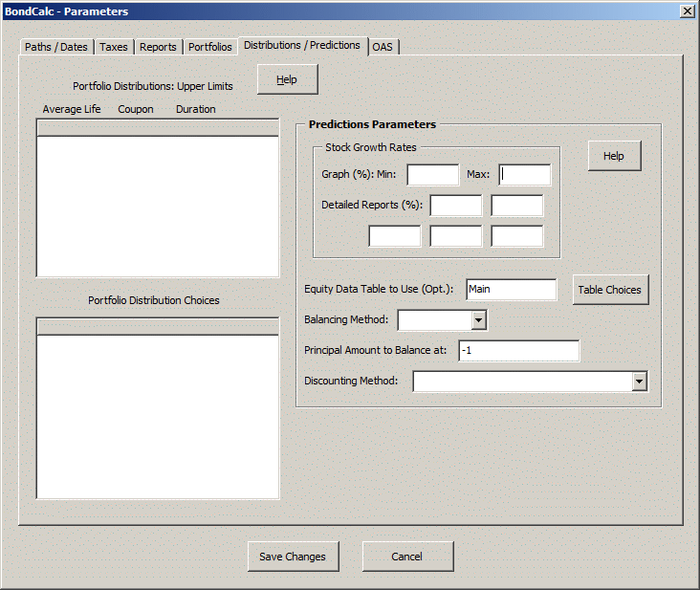The height and width of the screenshot is (590, 700).
Task: Click inside the Portfolio Distribution Choices list
Action: click(x=158, y=411)
